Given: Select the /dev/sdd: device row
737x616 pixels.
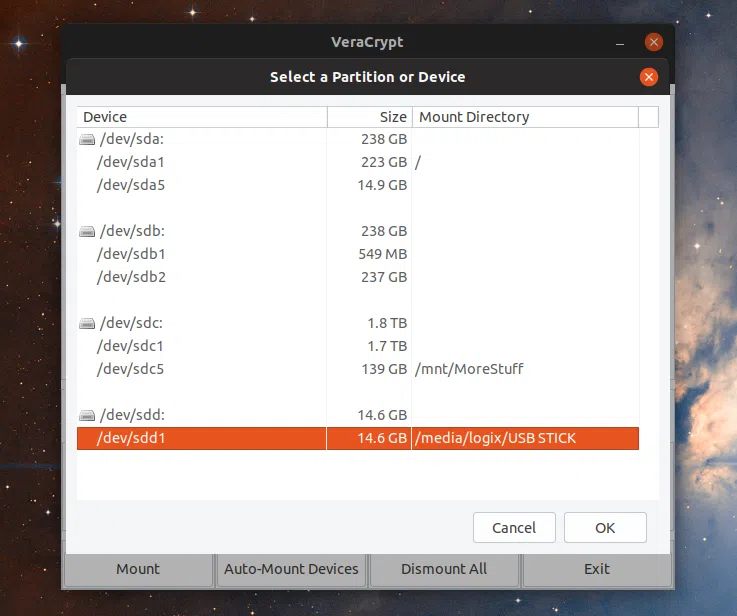Looking at the screenshot, I should [358, 415].
